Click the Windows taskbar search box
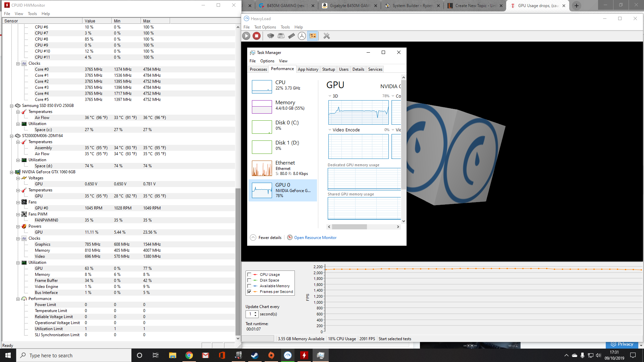644x362 pixels. click(74, 355)
